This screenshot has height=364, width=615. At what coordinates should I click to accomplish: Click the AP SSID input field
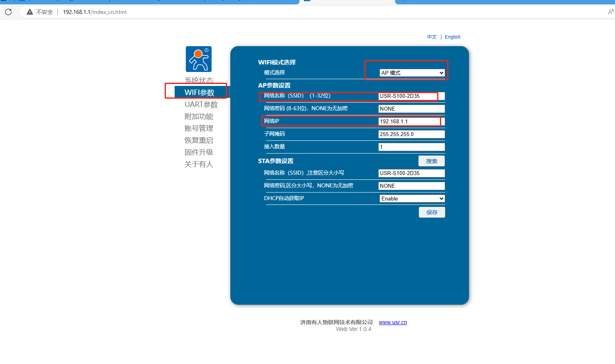[411, 96]
